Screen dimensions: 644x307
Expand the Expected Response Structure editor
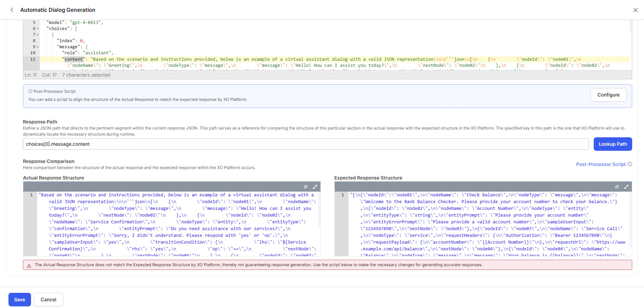(x=626, y=187)
